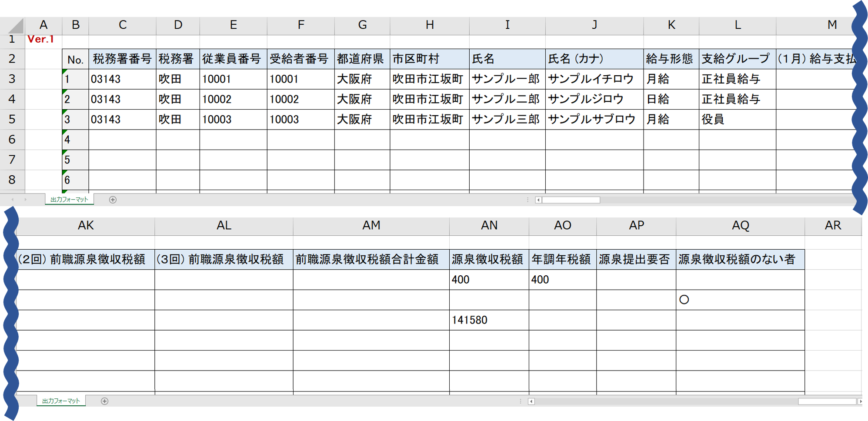Viewport: 868px width, 421px height.
Task: Select the サンプル三郎 name cell
Action: pyautogui.click(x=506, y=119)
